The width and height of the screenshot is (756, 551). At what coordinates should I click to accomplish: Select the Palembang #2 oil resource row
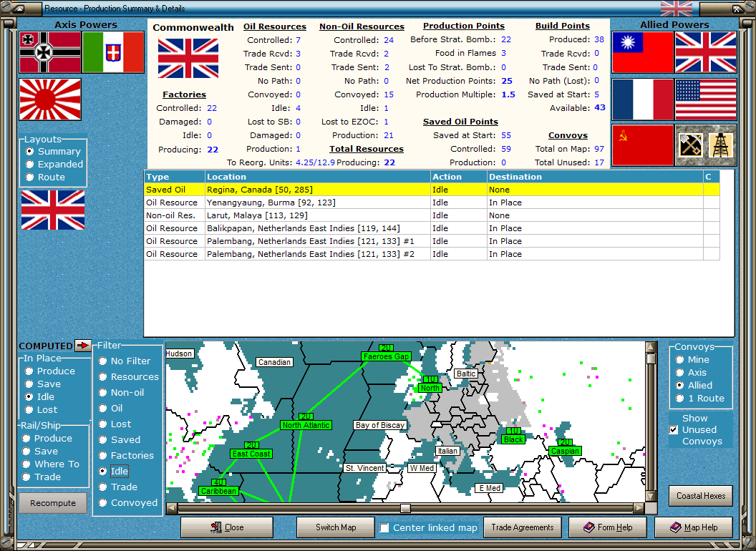pyautogui.click(x=432, y=254)
